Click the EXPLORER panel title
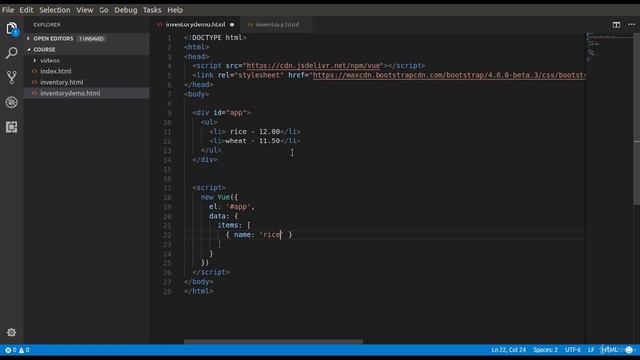The height and width of the screenshot is (360, 640). 47,25
